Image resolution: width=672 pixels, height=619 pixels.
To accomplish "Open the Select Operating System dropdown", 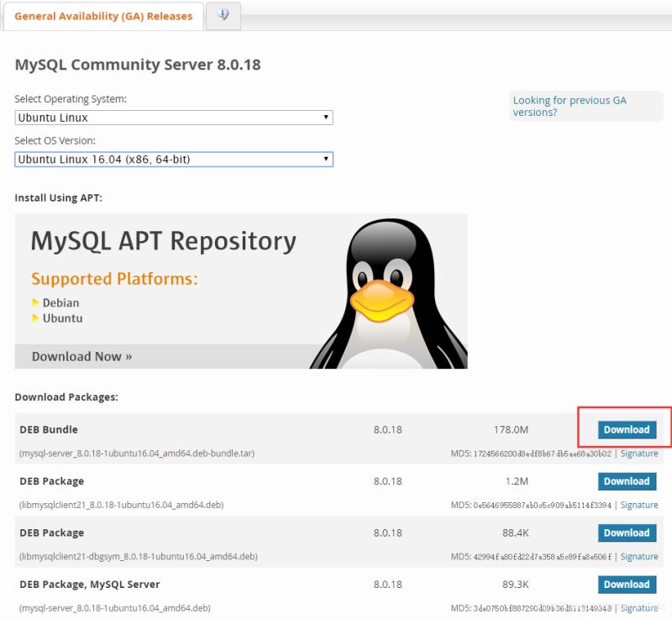I will tap(174, 118).
